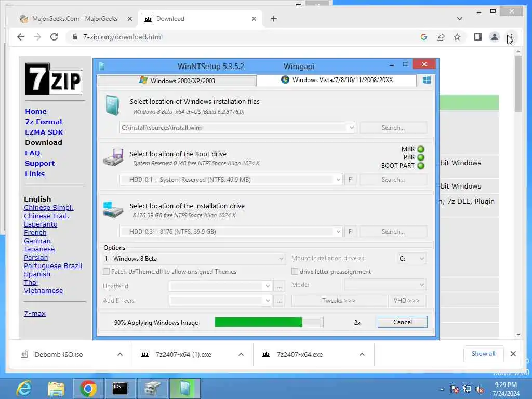Image resolution: width=532 pixels, height=399 pixels.
Task: Switch to Chrome in the taskbar
Action: coord(88,389)
